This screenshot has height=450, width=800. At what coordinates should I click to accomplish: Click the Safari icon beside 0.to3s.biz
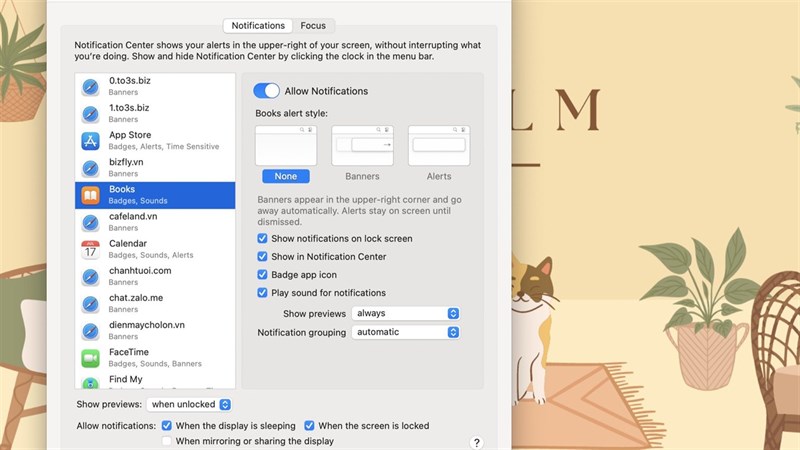click(x=90, y=86)
